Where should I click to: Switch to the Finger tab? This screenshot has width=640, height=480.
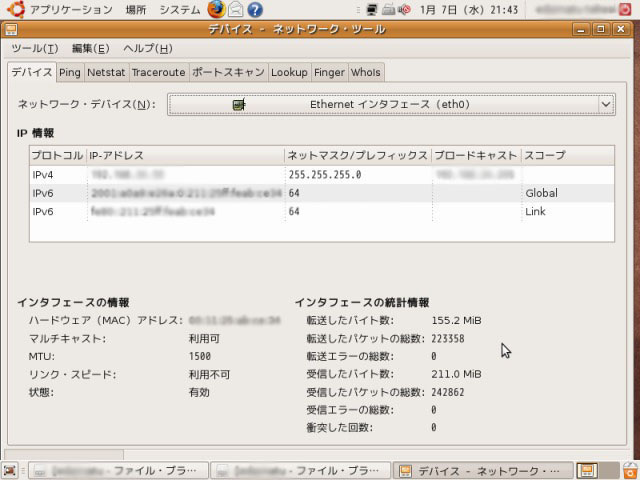329,73
